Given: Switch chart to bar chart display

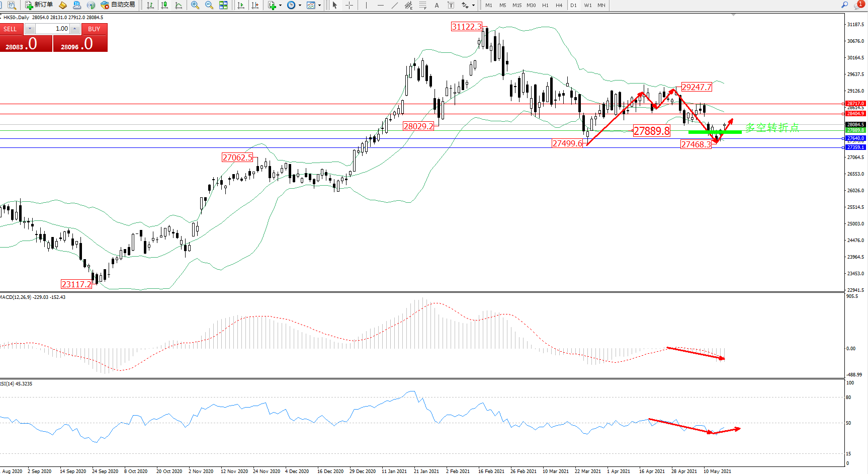Looking at the screenshot, I should pyautogui.click(x=150, y=5).
